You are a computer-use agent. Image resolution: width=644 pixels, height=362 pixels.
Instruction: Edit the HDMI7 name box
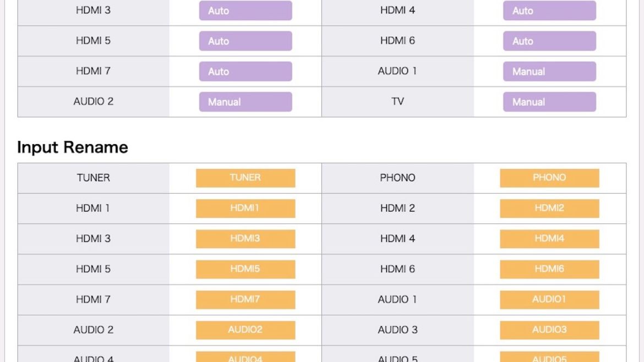tap(245, 300)
